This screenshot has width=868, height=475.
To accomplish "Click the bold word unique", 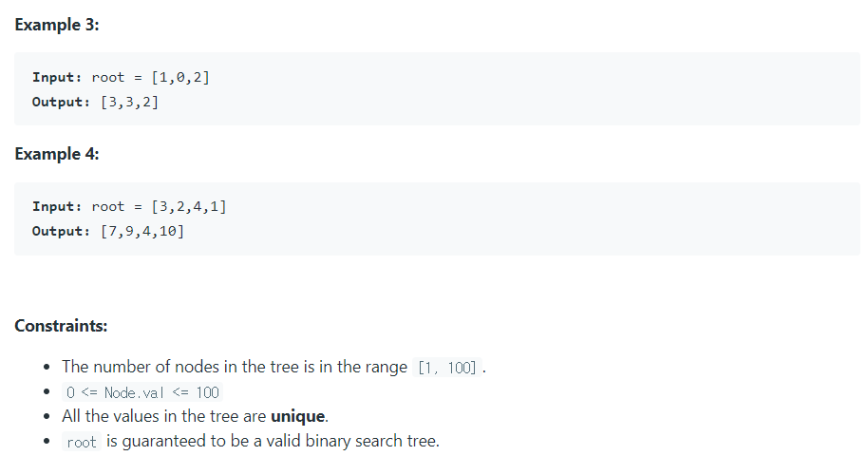I will 298,416.
